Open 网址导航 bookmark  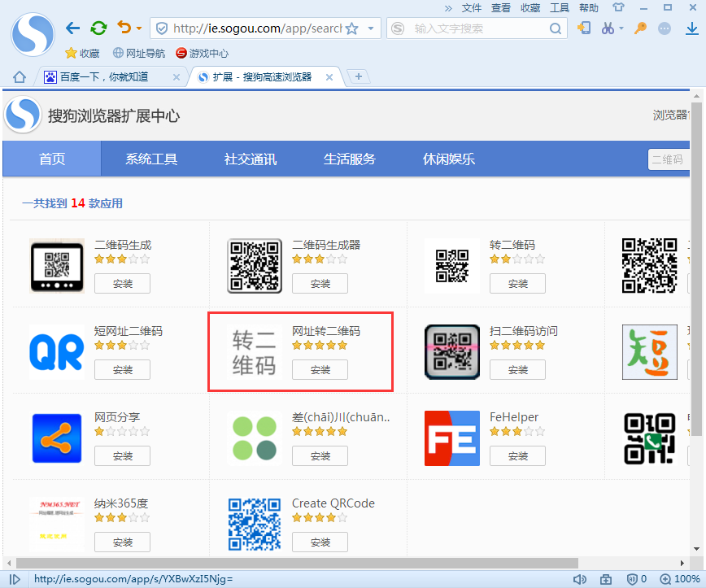coord(139,53)
